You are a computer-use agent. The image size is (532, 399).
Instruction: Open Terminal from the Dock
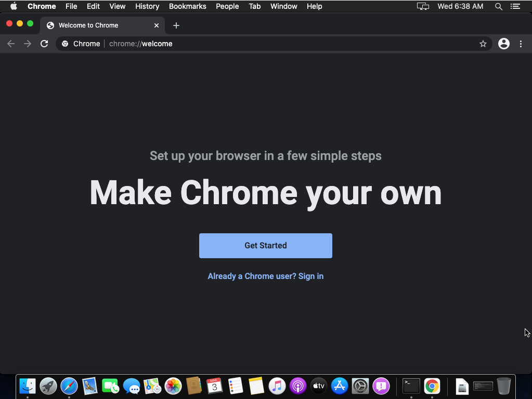click(411, 386)
